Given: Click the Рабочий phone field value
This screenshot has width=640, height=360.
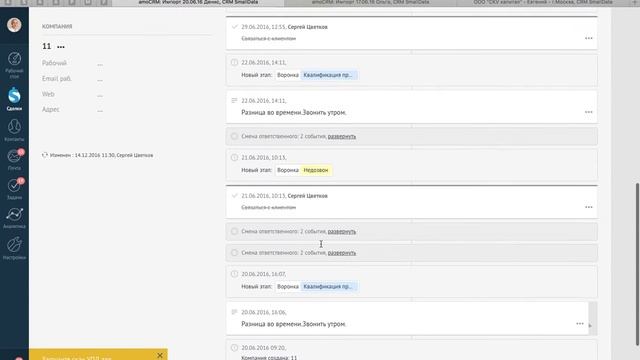Looking at the screenshot, I should 100,64.
